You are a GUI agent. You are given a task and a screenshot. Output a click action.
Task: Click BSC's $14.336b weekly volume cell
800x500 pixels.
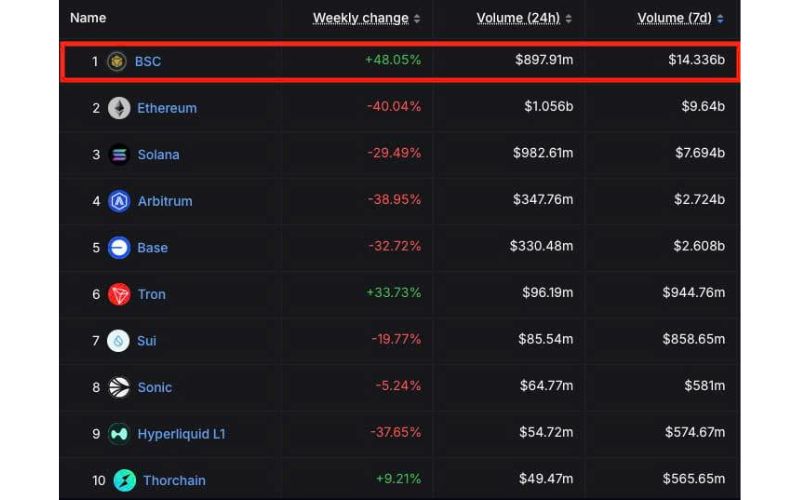tap(696, 61)
